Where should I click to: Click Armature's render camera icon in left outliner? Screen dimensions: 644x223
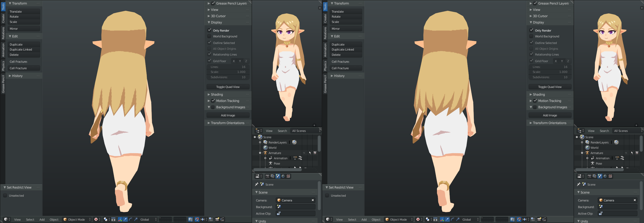click(x=315, y=153)
